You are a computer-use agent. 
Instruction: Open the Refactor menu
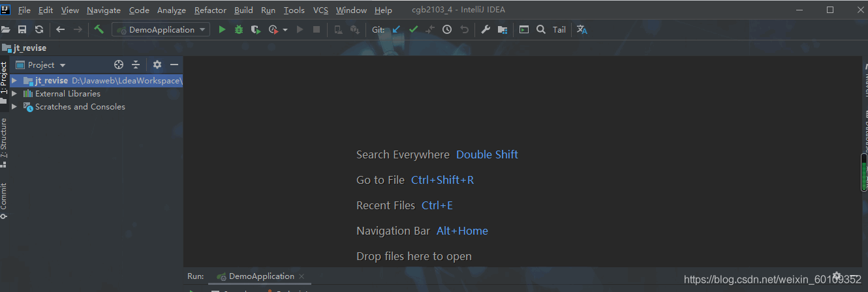[x=210, y=10]
